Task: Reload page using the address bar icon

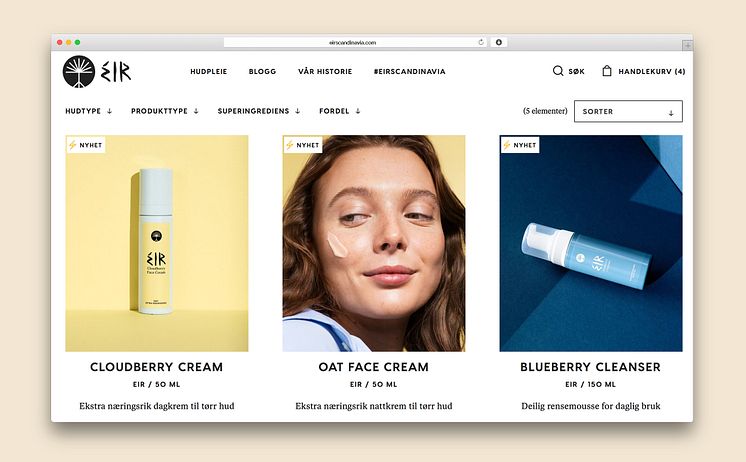Action: (x=481, y=42)
